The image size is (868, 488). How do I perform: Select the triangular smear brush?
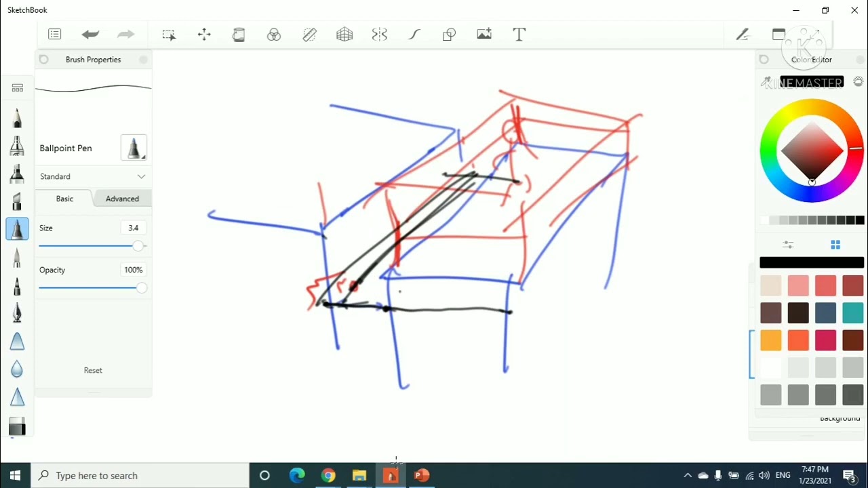click(x=17, y=341)
